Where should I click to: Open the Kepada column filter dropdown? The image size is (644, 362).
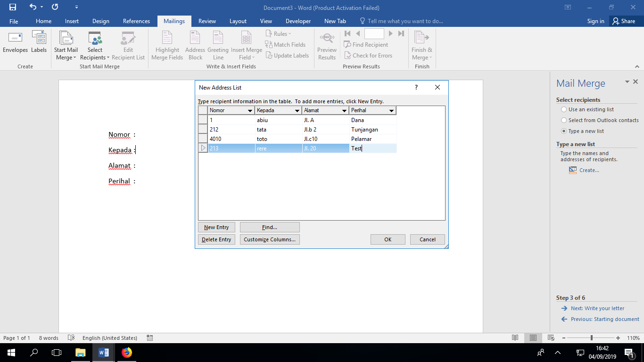click(x=297, y=111)
